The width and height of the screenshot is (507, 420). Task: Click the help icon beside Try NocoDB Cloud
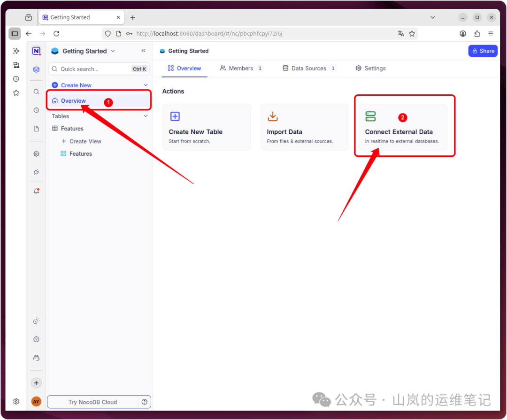145,402
